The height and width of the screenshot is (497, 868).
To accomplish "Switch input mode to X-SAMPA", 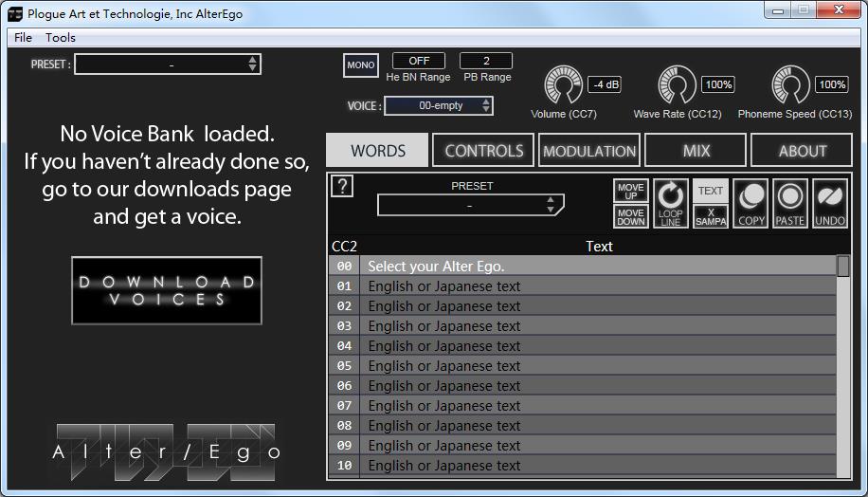I will click(x=710, y=217).
